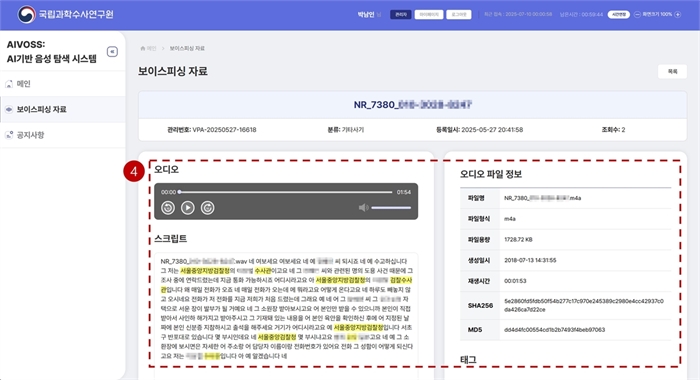Click 보이스피싱 자료 breadcrumb link
This screenshot has height=380, width=700.
point(187,48)
